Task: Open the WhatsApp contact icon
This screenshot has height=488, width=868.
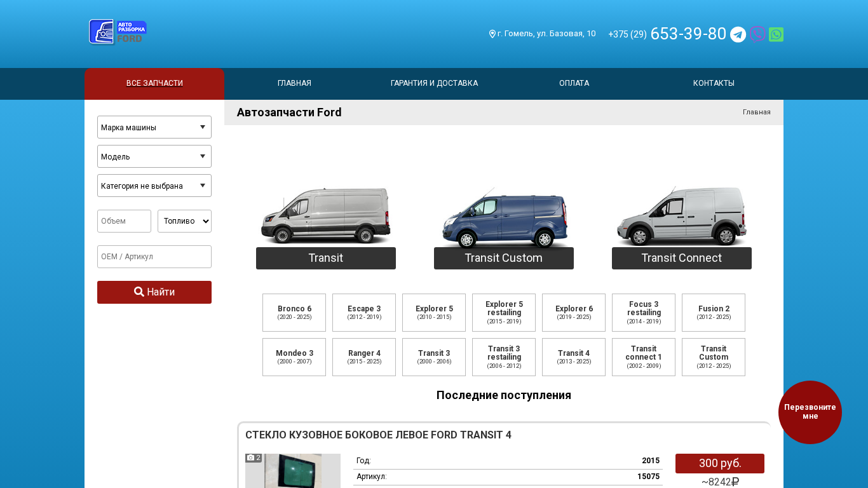Action: (x=776, y=34)
